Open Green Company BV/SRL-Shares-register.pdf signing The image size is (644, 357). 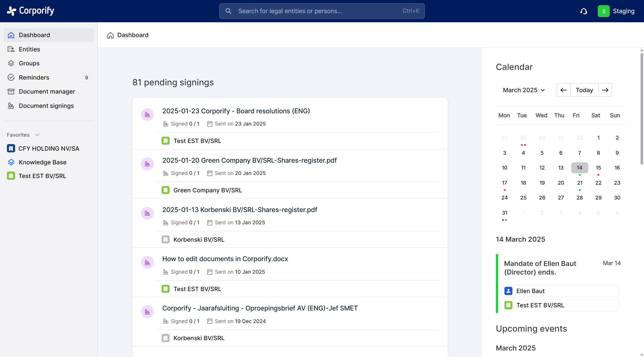coord(249,160)
